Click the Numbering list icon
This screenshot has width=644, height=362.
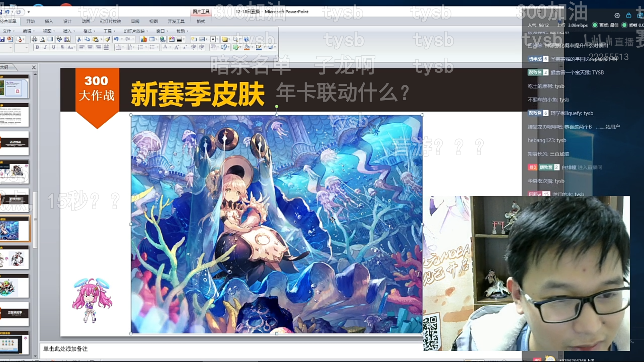[x=140, y=47]
